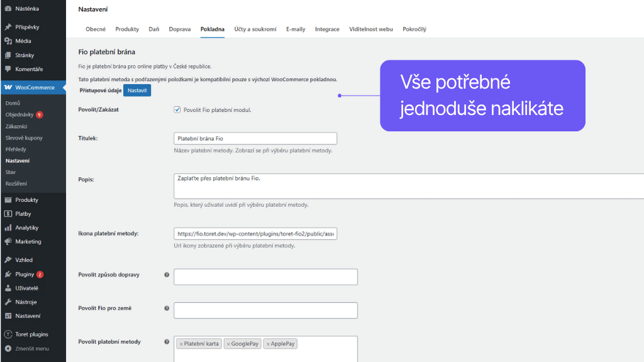Switch to the Doprava tab
The width and height of the screenshot is (644, 362).
(x=179, y=29)
